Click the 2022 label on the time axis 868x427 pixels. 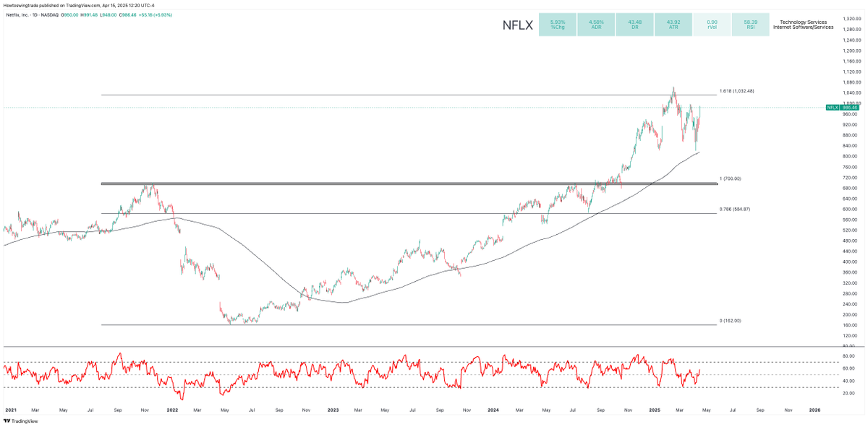[172, 410]
